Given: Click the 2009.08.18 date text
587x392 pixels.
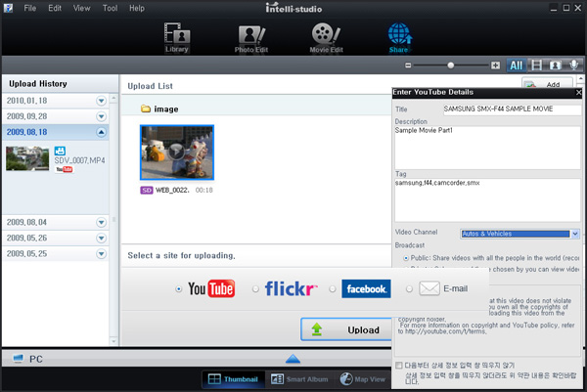Looking at the screenshot, I should pos(27,132).
